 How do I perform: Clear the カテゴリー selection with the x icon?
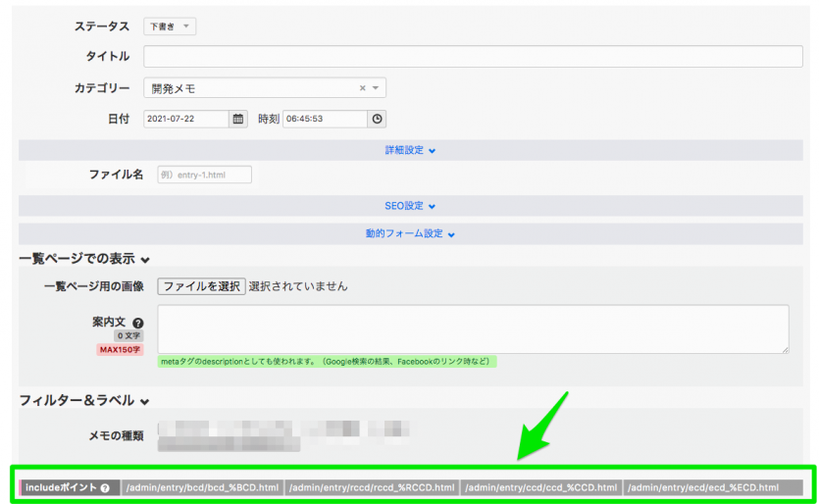coord(362,88)
